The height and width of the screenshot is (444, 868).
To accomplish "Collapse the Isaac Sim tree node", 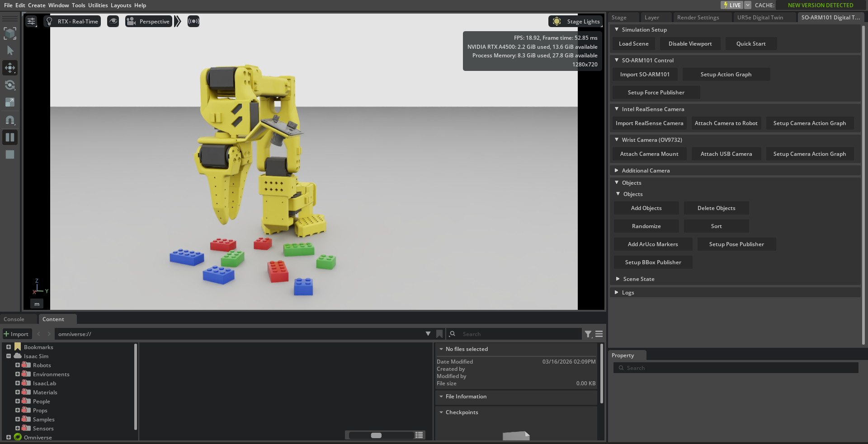I will (9, 356).
